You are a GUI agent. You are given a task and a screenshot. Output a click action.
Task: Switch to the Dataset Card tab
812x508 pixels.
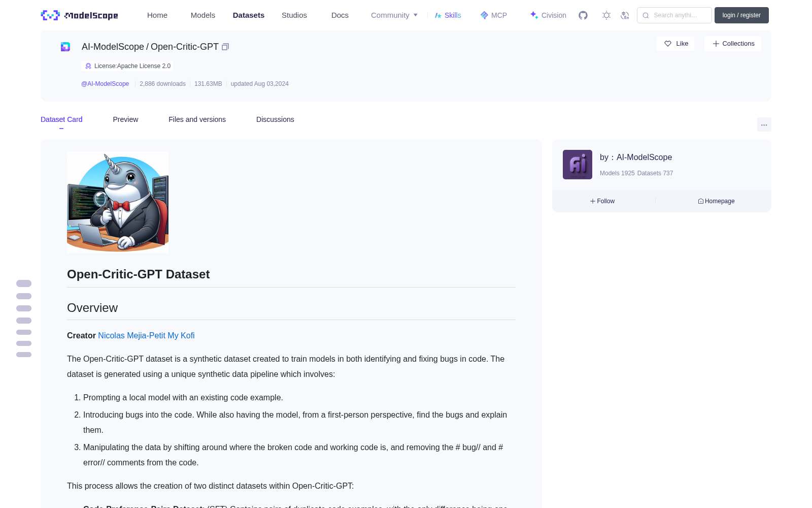(x=61, y=119)
